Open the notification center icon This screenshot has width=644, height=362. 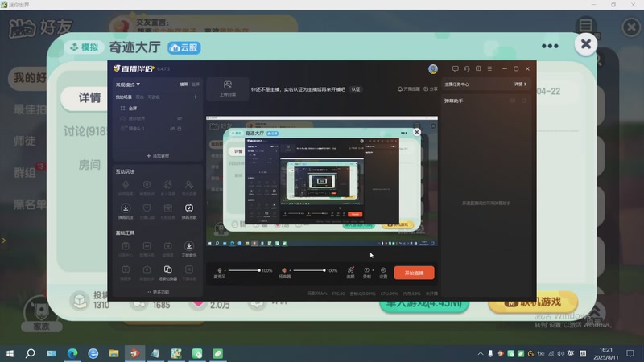(x=630, y=353)
